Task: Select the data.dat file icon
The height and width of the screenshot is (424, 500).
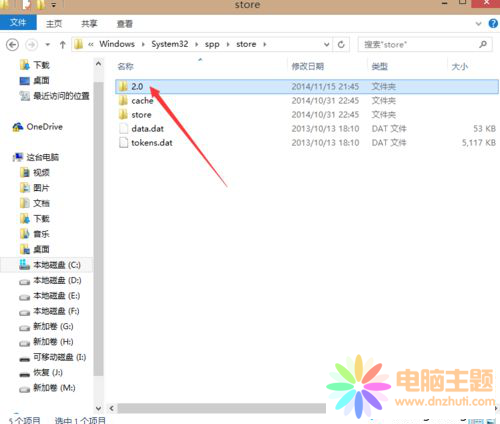Action: pos(123,128)
